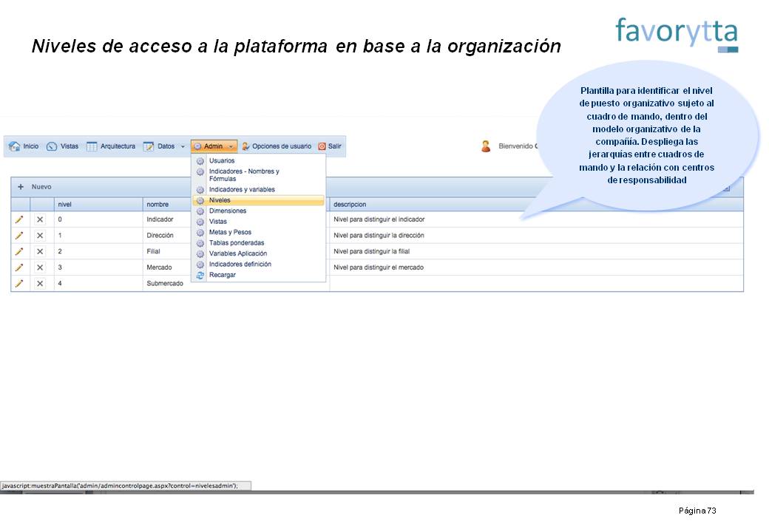
Task: Open Variables Aplicación menu entry
Action: tap(259, 253)
